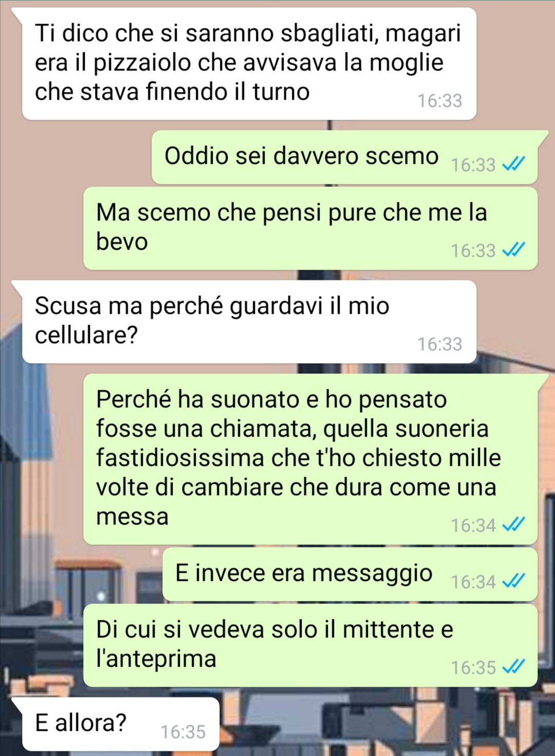Viewport: 555px width, 756px height.
Task: Tap the 'Scusa ma perché guardavi' message
Action: click(249, 322)
